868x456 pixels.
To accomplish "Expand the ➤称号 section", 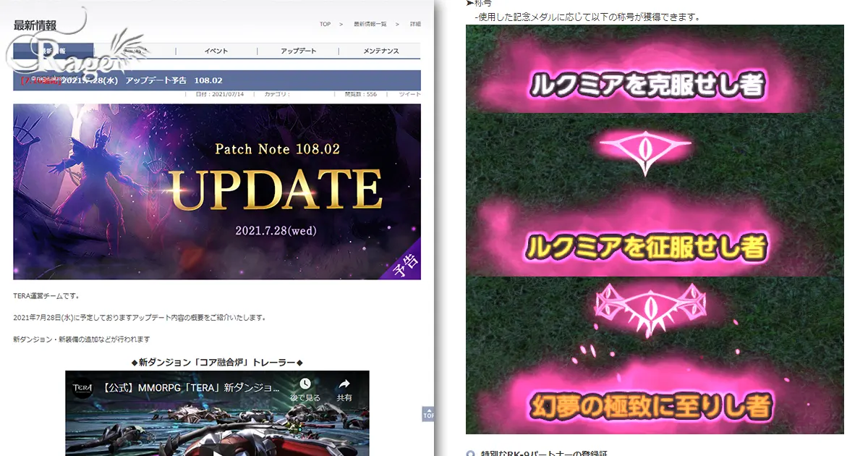I will (x=481, y=4).
